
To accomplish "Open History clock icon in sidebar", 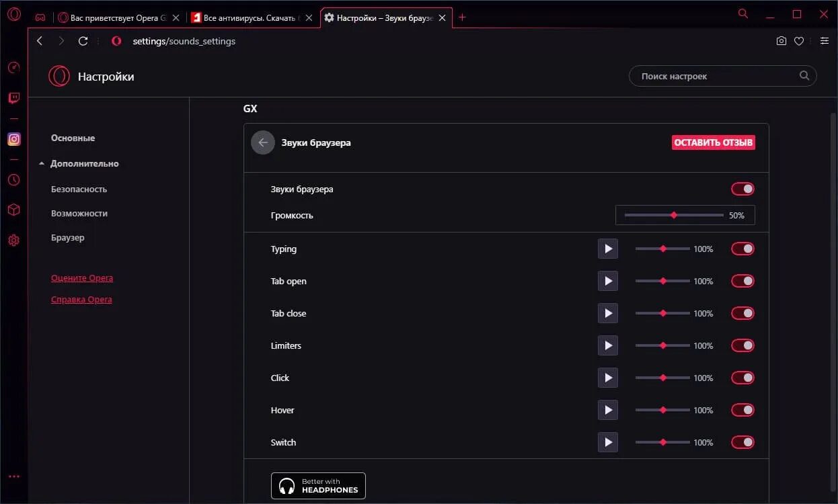I will tap(13, 180).
